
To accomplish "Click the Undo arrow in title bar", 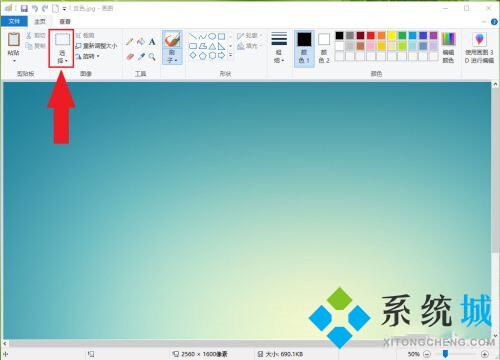I will (35, 8).
